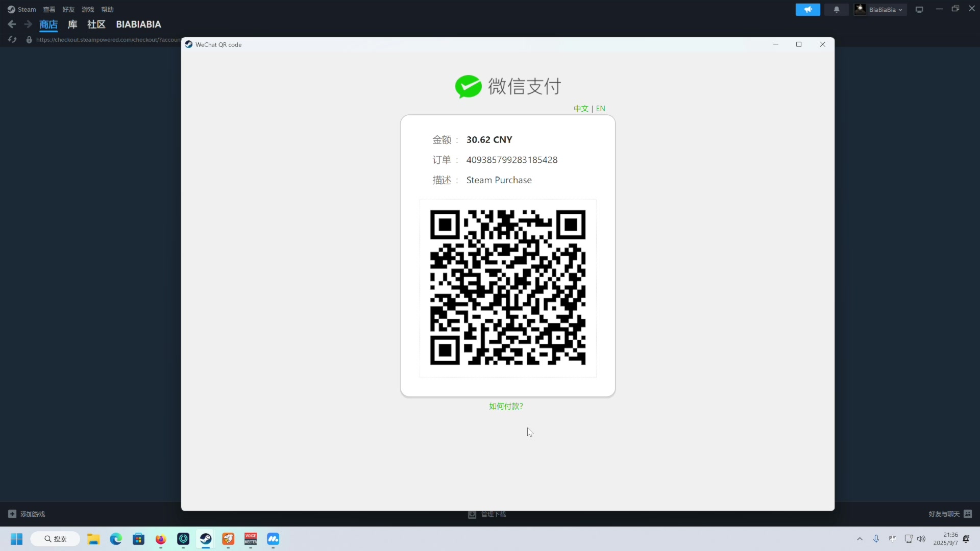Minimize the WeChat QR code window
The width and height of the screenshot is (980, 551).
776,44
